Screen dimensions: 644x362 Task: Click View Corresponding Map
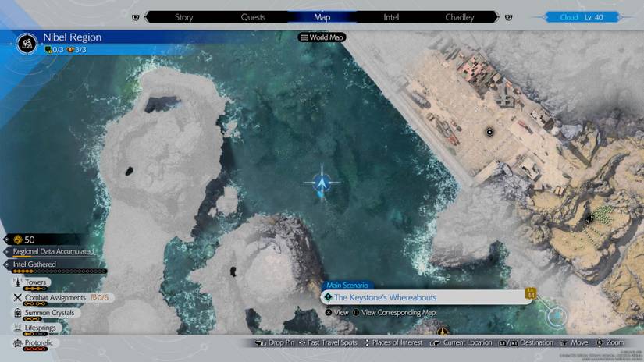pos(398,313)
